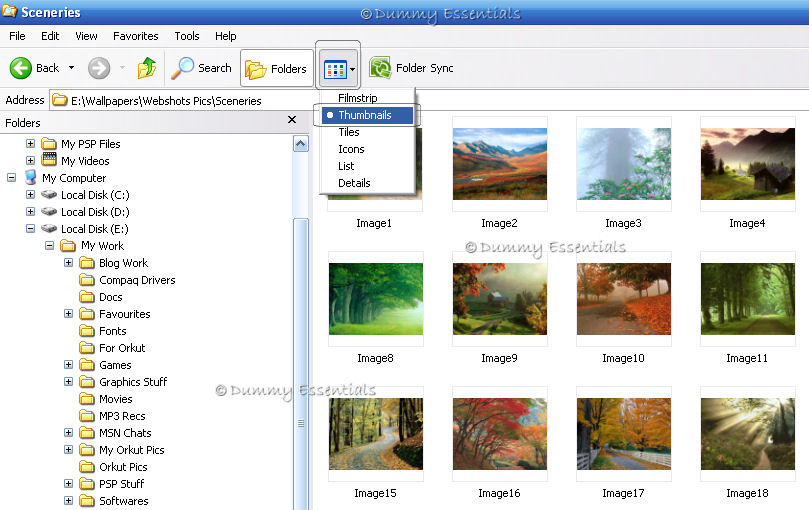Select the Image3 thumbnail
The width and height of the screenshot is (809, 510).
623,164
